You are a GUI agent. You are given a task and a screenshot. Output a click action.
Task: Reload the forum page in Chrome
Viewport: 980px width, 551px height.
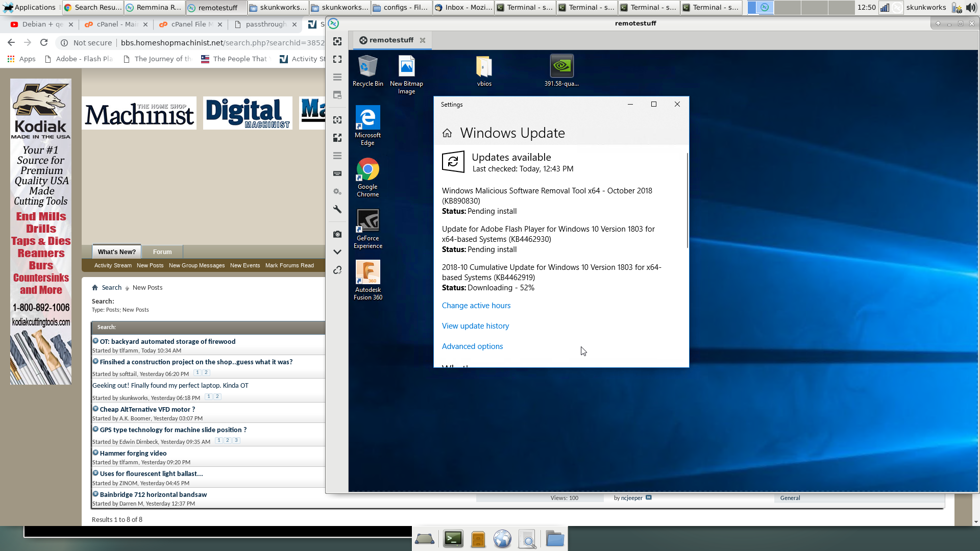(44, 43)
